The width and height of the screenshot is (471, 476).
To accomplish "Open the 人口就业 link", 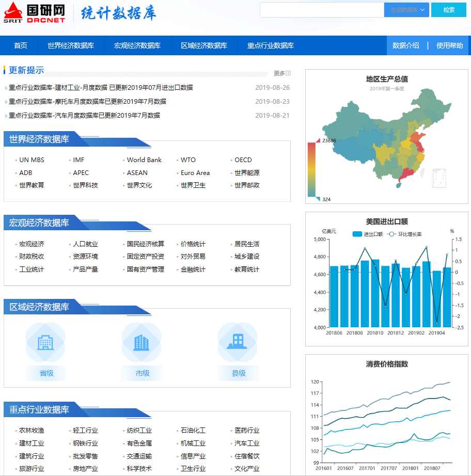I will (85, 244).
